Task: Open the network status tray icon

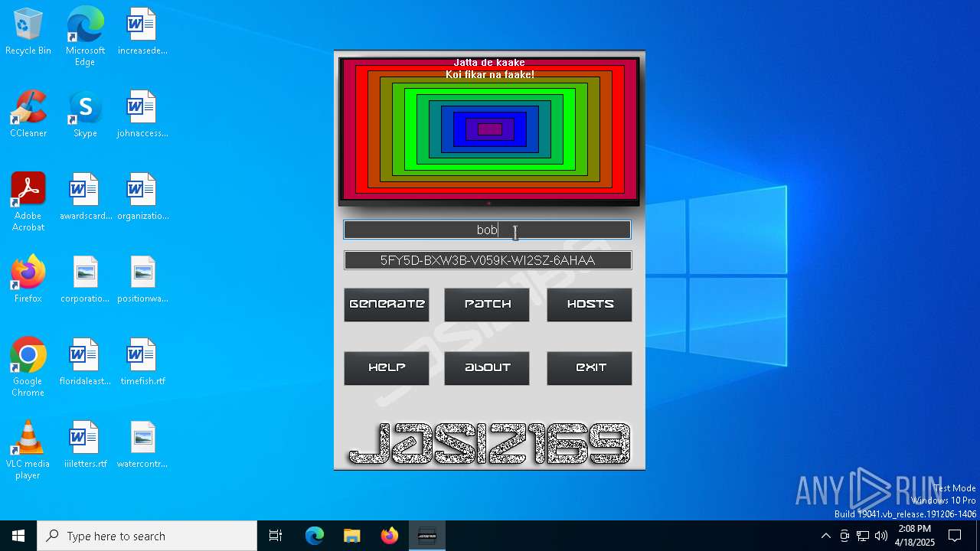Action: (x=863, y=536)
